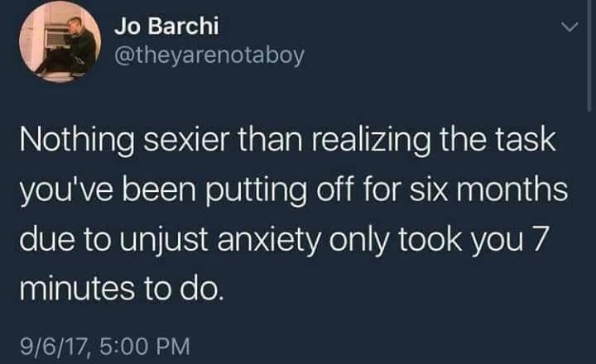The height and width of the screenshot is (364, 596).
Task: Click the word "minutes" in the tweet
Action: pyautogui.click(x=77, y=289)
